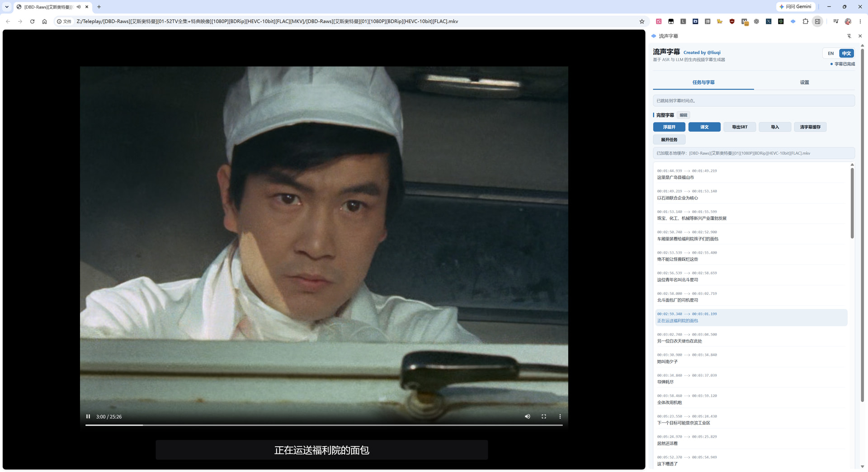Click the 编辑 button beside 完整字幕
Image resolution: width=868 pixels, height=472 pixels.
tap(683, 115)
